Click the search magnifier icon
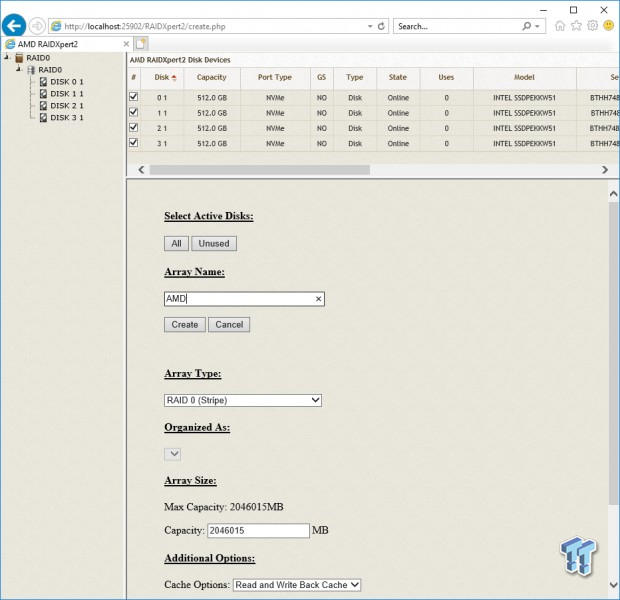620x600 pixels. (526, 26)
